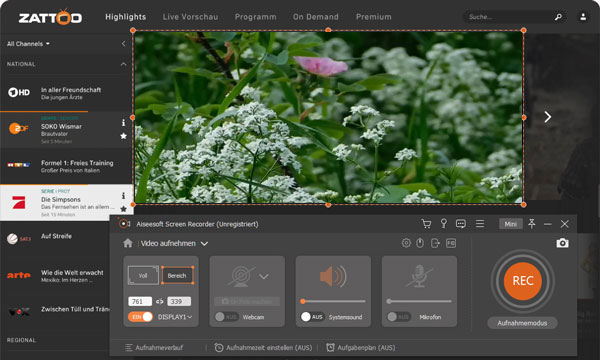Click the height field showing 339
Viewport: 600px width, 360px height.
tap(179, 301)
